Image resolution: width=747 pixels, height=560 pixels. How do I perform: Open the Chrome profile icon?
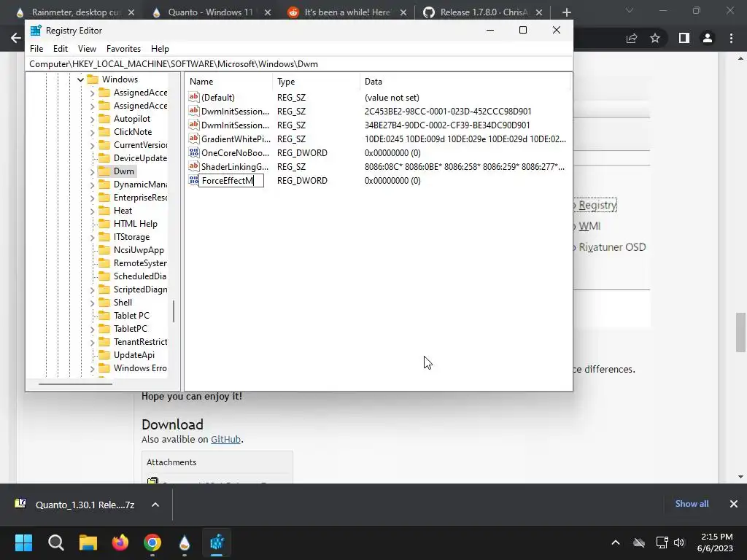708,38
